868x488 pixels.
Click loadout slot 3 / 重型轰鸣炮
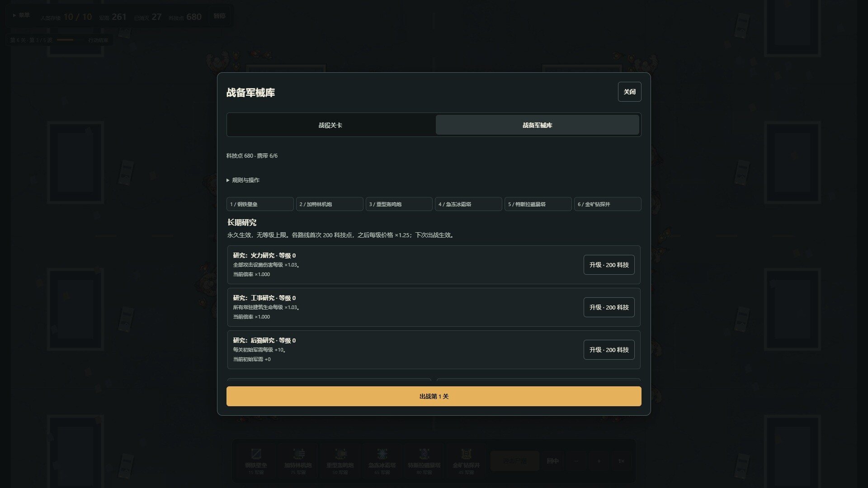[x=399, y=204]
